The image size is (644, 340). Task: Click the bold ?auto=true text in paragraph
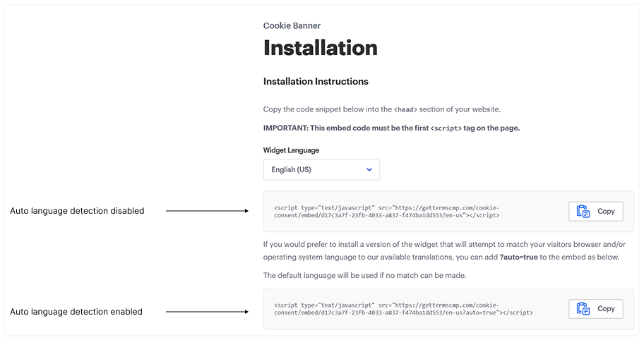(519, 257)
